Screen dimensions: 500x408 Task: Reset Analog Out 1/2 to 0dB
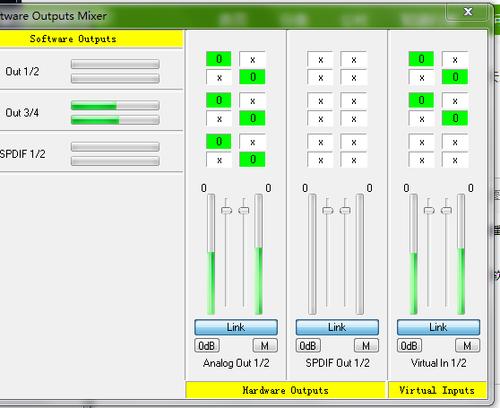(207, 346)
